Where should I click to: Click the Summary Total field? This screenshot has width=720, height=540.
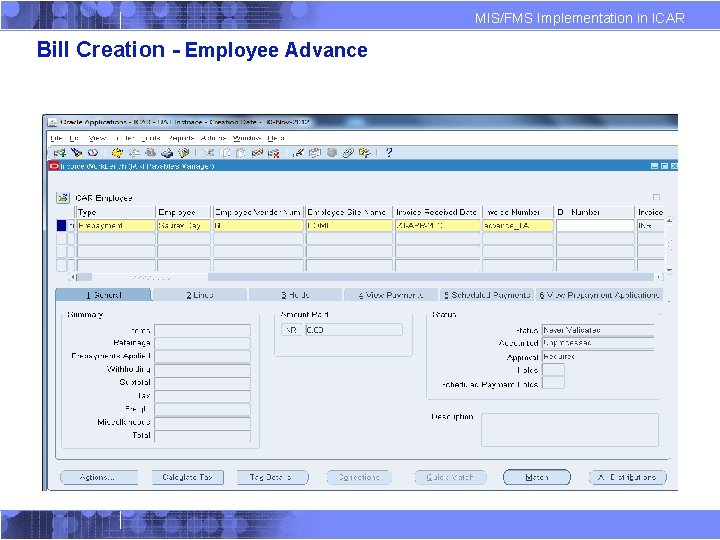click(202, 435)
